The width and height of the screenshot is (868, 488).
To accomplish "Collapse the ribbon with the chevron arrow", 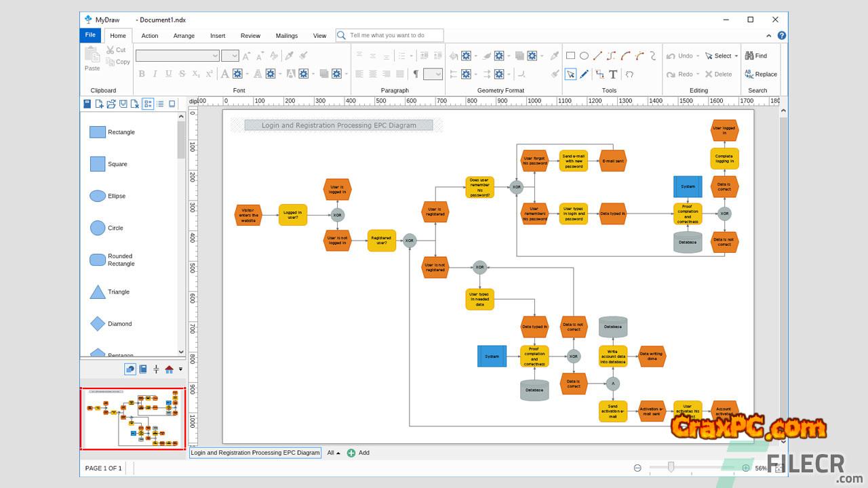I will coord(769,36).
